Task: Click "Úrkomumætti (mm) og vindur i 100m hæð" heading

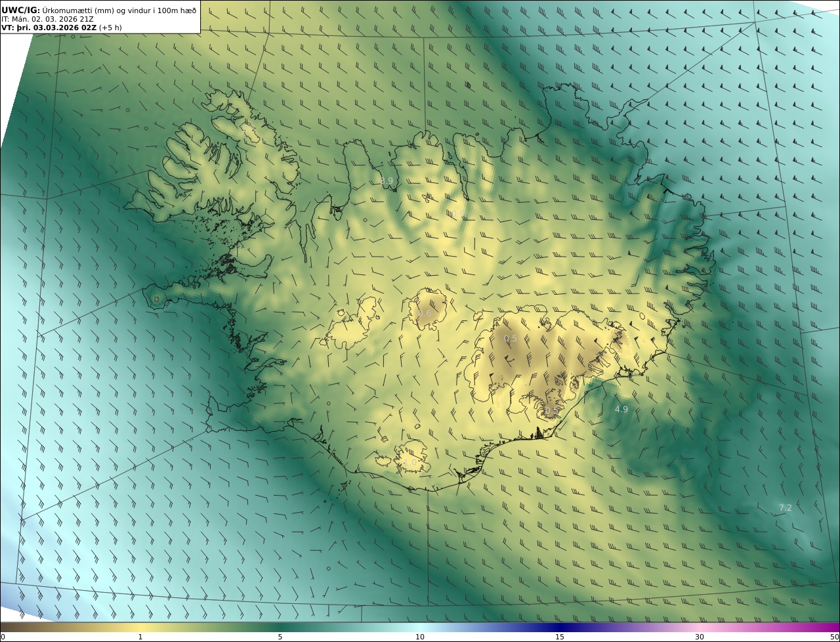Action: (x=119, y=10)
